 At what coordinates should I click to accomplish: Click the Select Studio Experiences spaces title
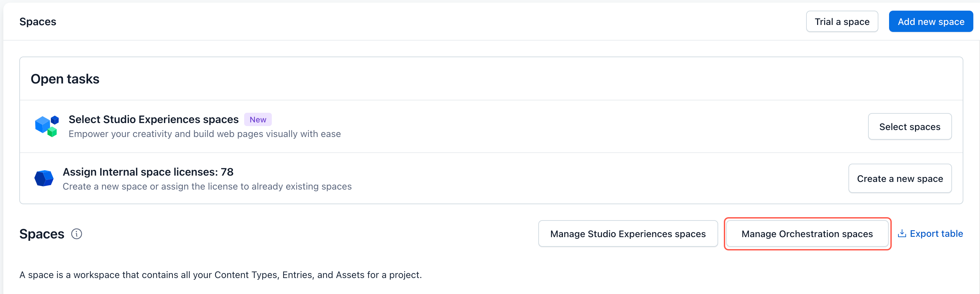pos(153,120)
